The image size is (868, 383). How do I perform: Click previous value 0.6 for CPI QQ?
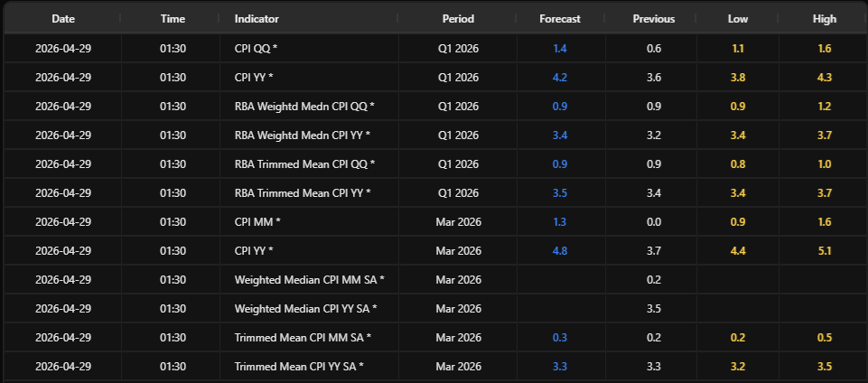[654, 49]
